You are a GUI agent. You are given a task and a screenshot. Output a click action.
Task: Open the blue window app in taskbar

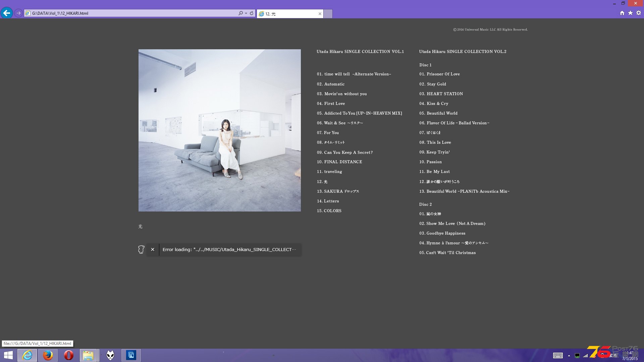tap(131, 355)
